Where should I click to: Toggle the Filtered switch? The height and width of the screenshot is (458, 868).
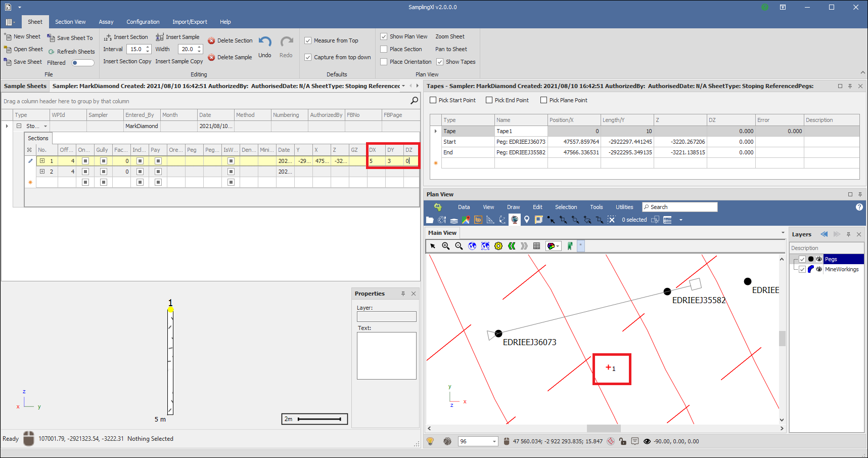pos(82,63)
